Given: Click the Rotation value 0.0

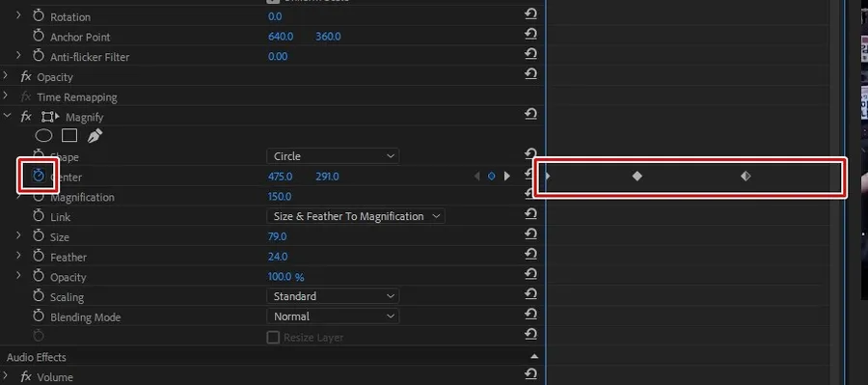Looking at the screenshot, I should point(275,16).
